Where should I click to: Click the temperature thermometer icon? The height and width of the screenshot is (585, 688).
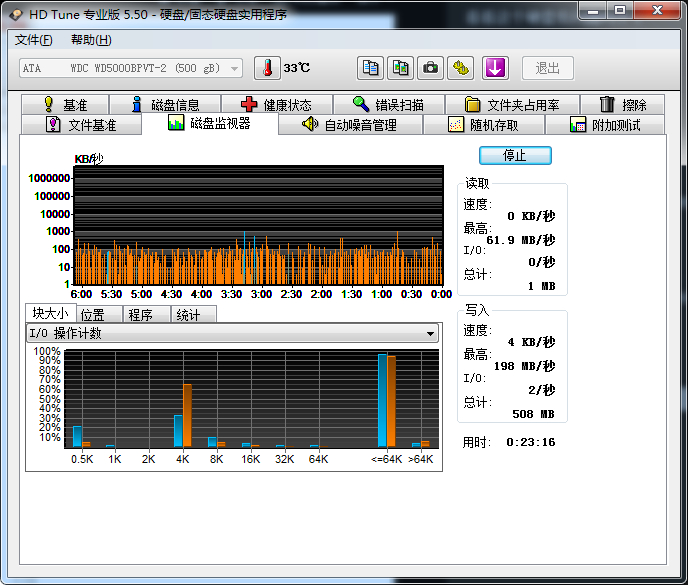(267, 68)
